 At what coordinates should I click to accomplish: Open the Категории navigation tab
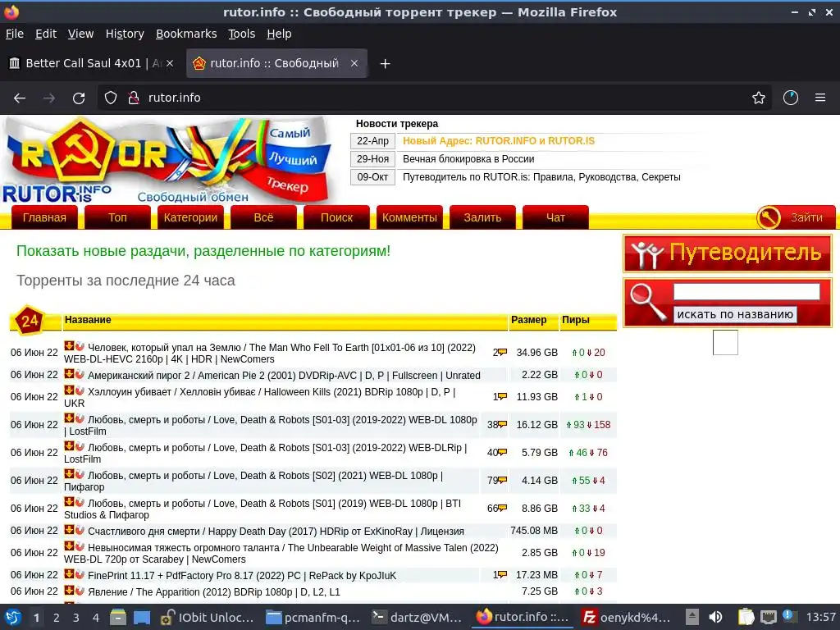pos(190,217)
